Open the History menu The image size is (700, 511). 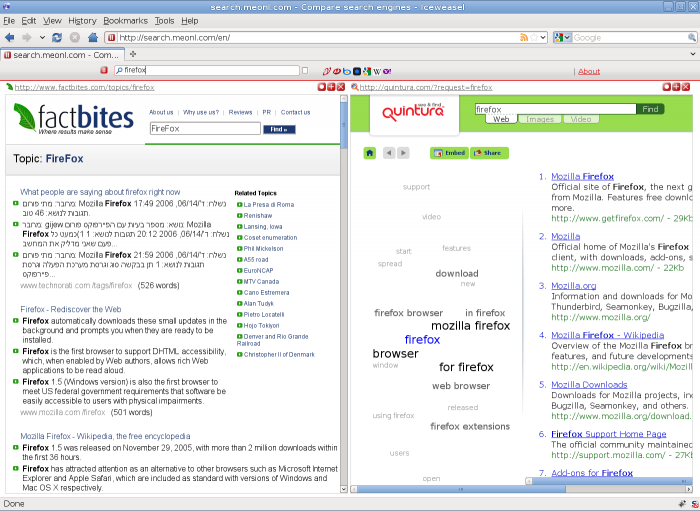(82, 21)
